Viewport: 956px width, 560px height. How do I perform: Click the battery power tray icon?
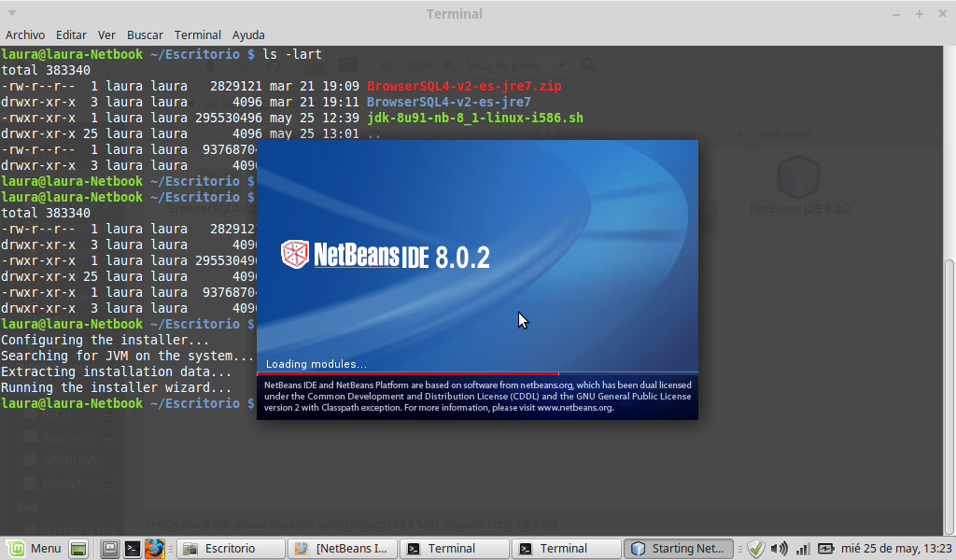point(825,549)
